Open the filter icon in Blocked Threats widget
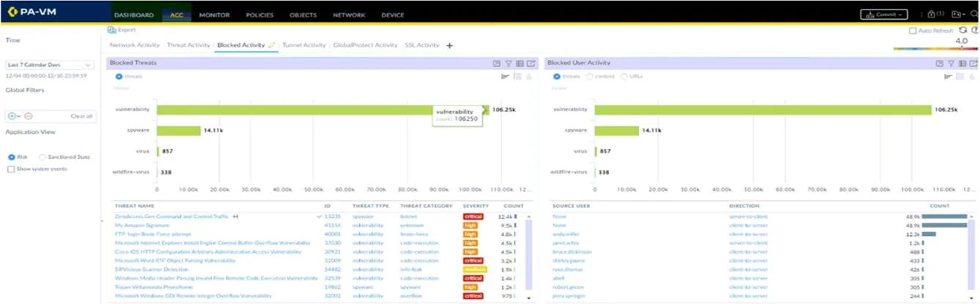 pyautogui.click(x=508, y=64)
